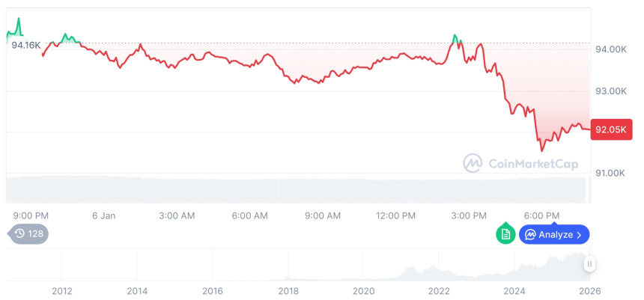Jump to 2018 on the overview timeline
This screenshot has height=300, width=644.
tap(288, 290)
